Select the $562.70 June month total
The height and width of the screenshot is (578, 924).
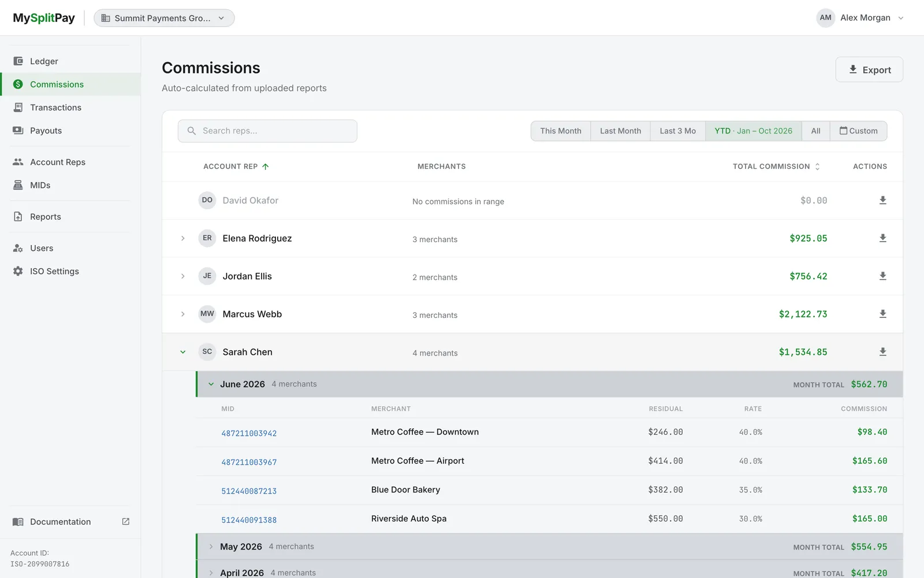point(869,384)
